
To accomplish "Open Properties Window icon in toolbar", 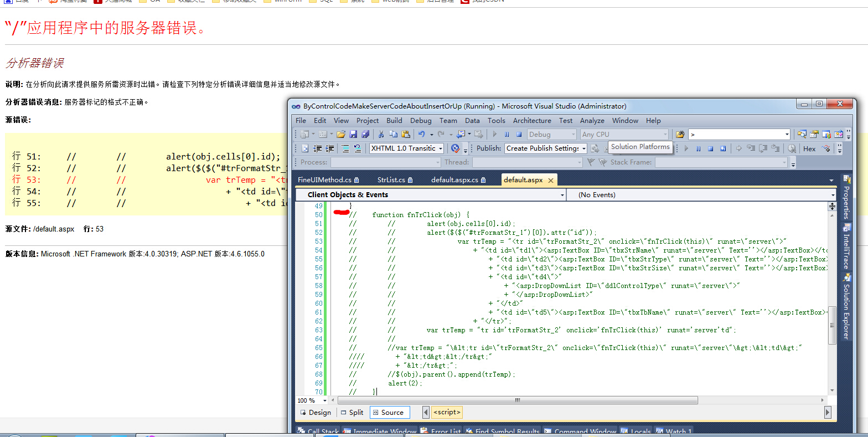I will click(814, 134).
